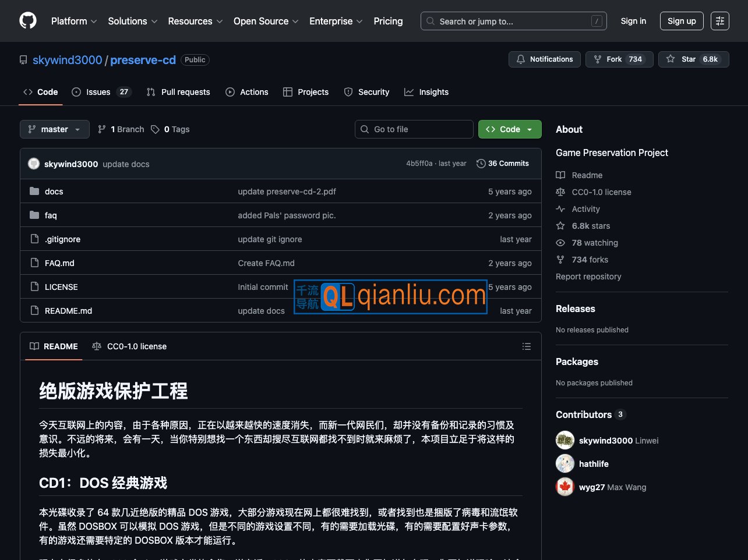Switch to the Issues tab

pos(101,92)
